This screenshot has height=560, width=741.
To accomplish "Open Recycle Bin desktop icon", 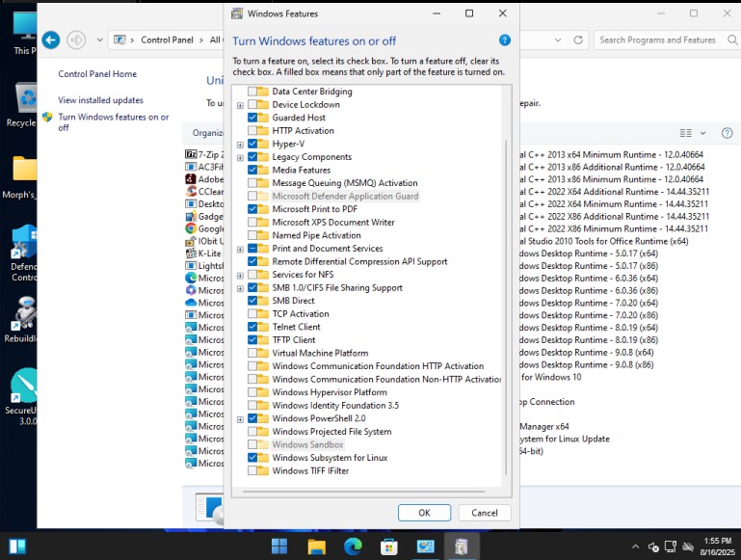I will tap(23, 105).
